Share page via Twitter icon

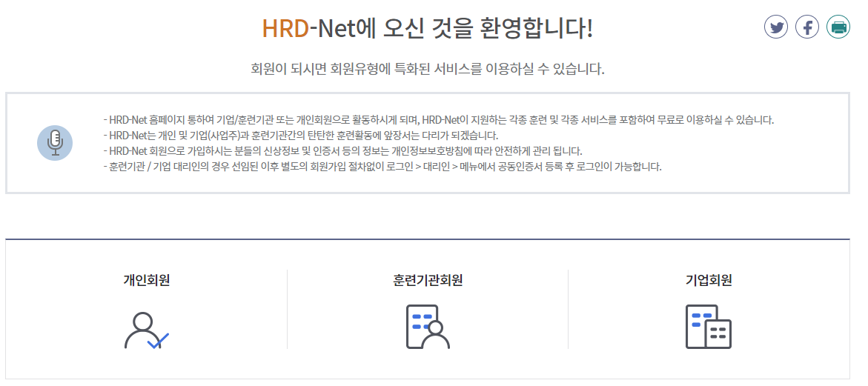click(776, 27)
